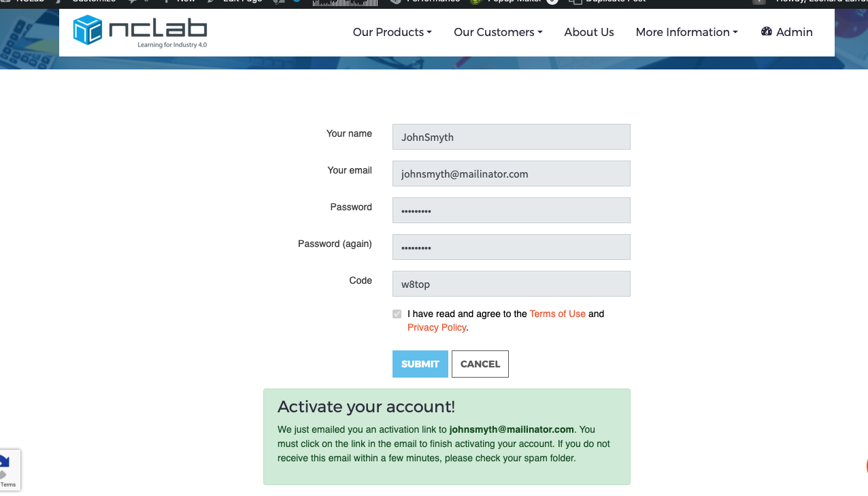
Task: Click the 'Activate your account!' heading
Action: coord(366,407)
